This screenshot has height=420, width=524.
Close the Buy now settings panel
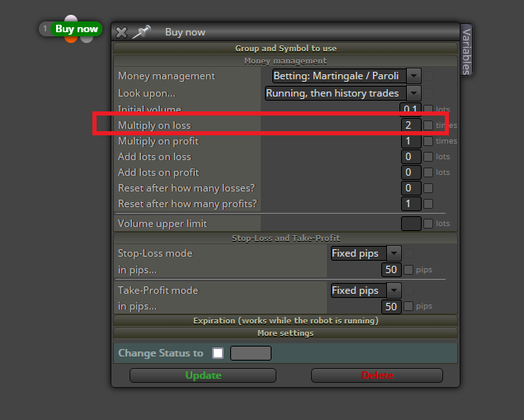tap(121, 32)
